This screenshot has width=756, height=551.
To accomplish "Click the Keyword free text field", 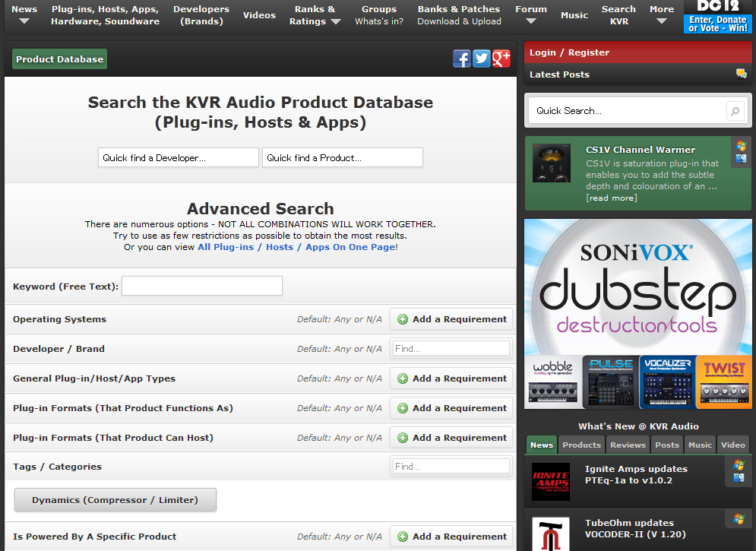I will coord(201,286).
